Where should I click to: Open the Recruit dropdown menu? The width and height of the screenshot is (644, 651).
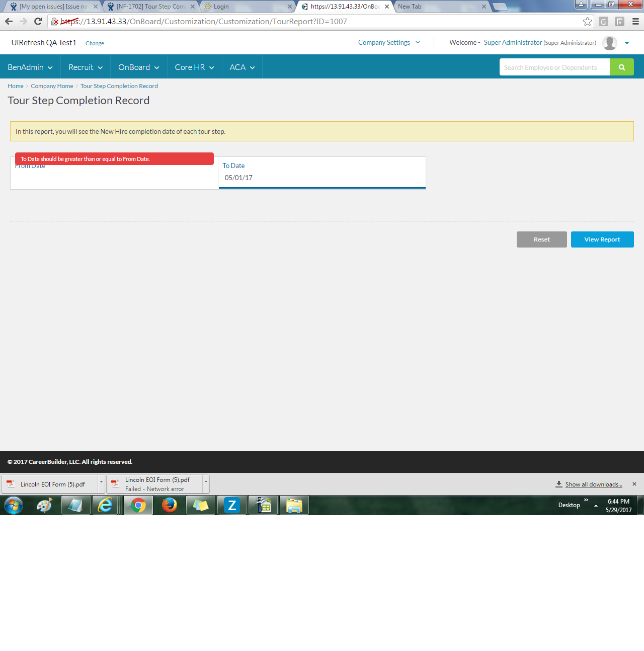pyautogui.click(x=86, y=67)
